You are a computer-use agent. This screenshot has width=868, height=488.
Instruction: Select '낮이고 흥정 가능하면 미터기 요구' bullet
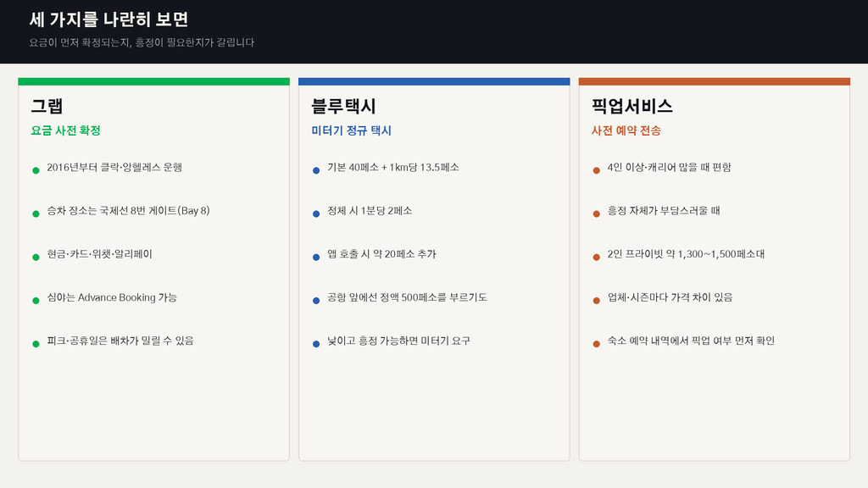(x=398, y=341)
